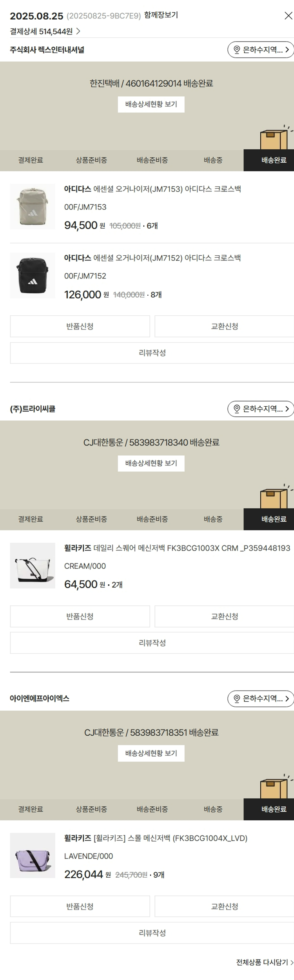Viewport: 294px width, 980px height.
Task: Expand payment details 514,544원 chevron
Action: (78, 31)
